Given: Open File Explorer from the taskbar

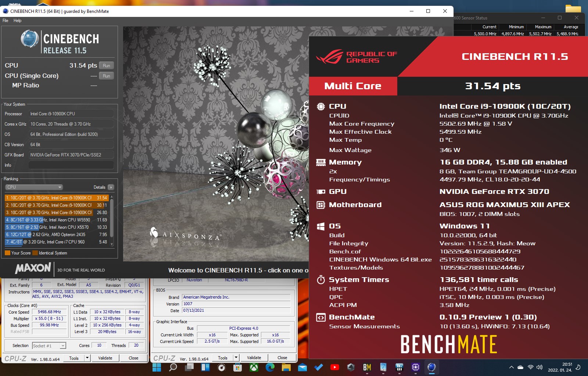Looking at the screenshot, I should [286, 367].
